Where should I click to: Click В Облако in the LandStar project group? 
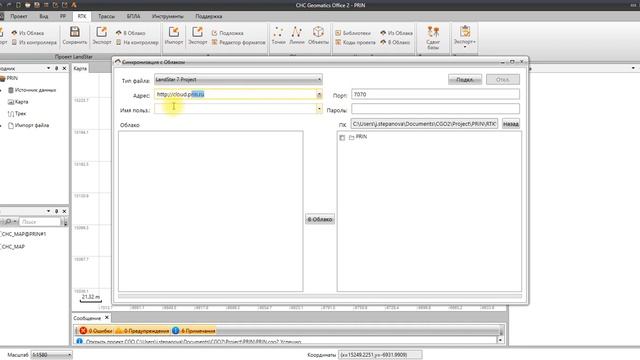131,33
